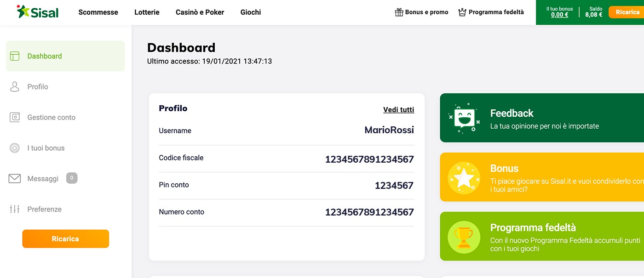This screenshot has width=644, height=278.
Task: Open the Lotterie menu
Action: point(147,12)
